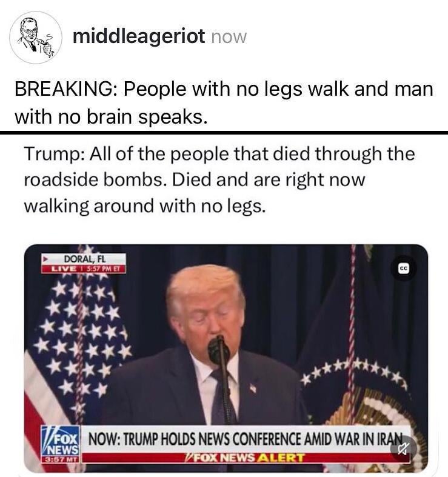Click the LIVE 5:57 PM ET indicator
Viewport: 448px width, 477px height.
click(x=84, y=269)
